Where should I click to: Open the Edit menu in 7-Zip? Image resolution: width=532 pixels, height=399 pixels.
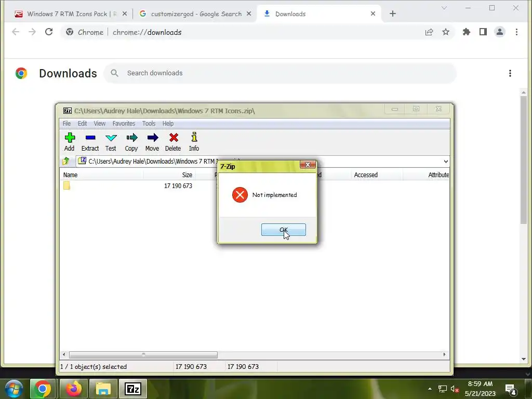click(82, 124)
